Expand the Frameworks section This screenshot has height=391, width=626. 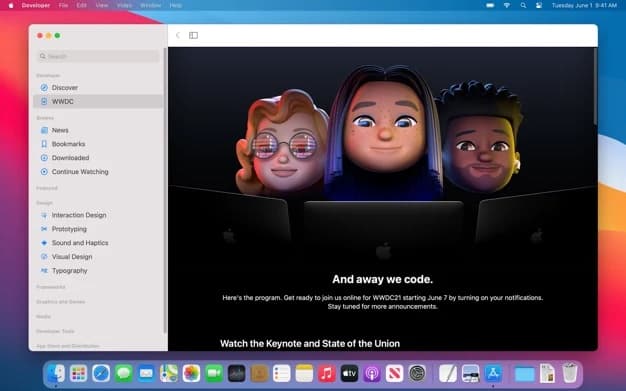click(x=51, y=287)
